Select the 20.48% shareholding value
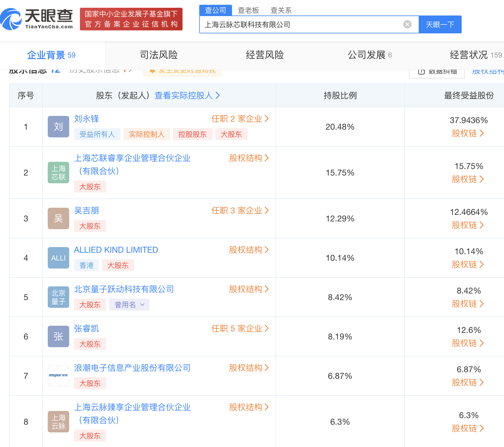Image resolution: width=504 pixels, height=447 pixels. tap(340, 127)
